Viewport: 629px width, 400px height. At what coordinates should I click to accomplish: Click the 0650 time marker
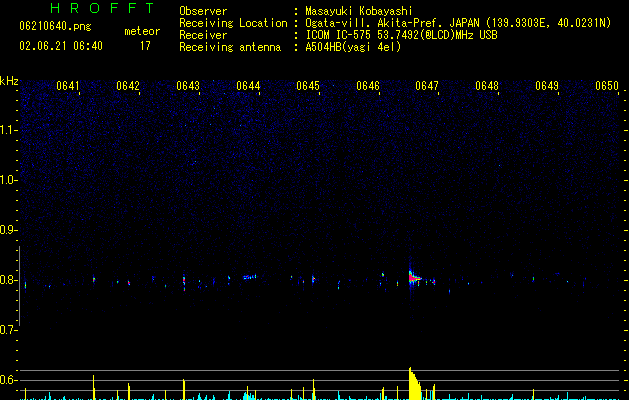pos(607,86)
